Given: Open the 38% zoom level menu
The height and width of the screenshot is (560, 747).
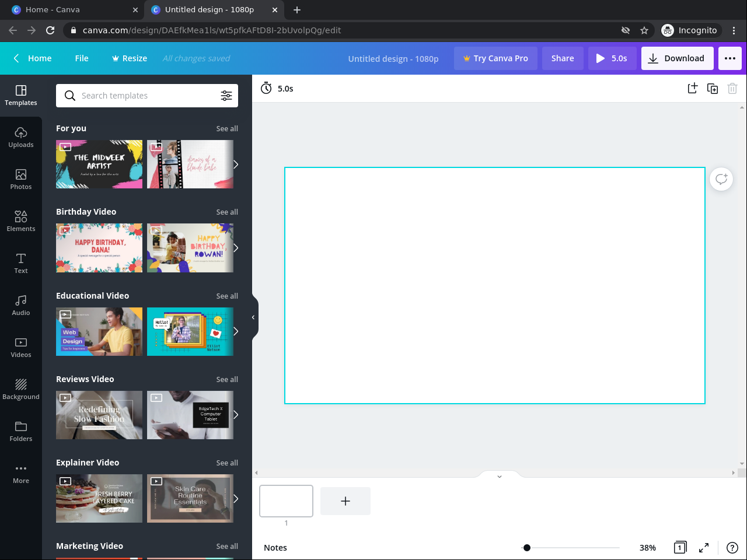Looking at the screenshot, I should click(x=648, y=548).
